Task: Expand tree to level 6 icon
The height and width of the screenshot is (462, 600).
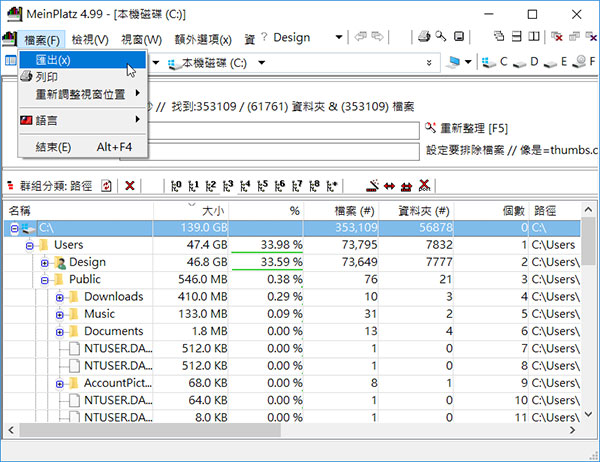Action: point(280,186)
